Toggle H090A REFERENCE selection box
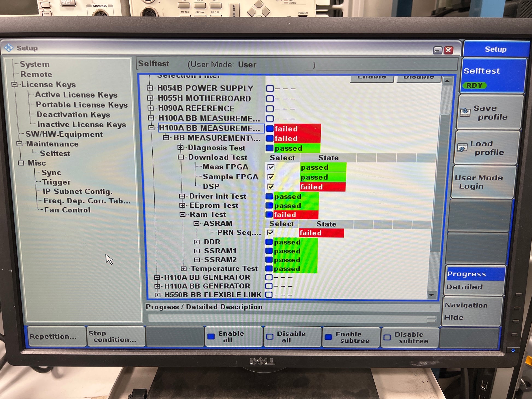Viewport: 532px width, 399px height. click(x=270, y=108)
